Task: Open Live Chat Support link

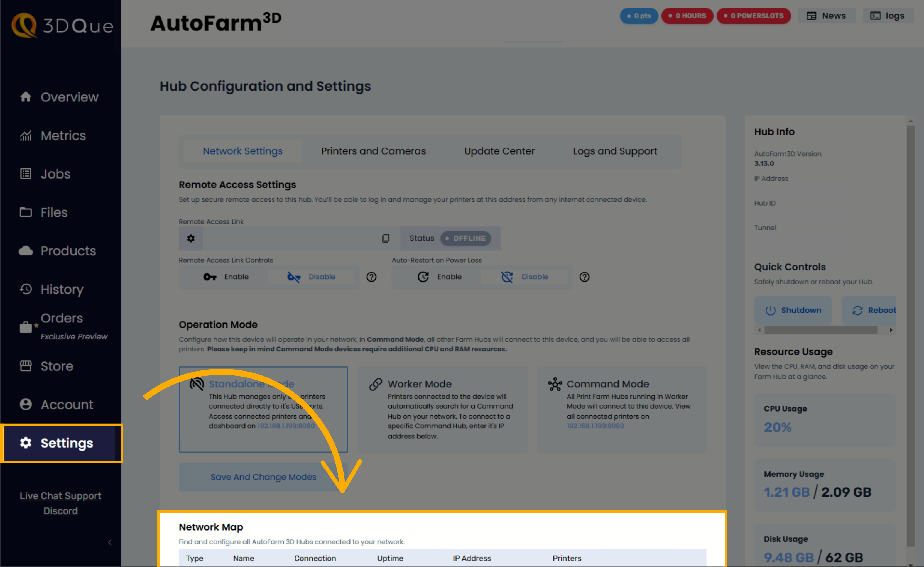Action: [60, 496]
